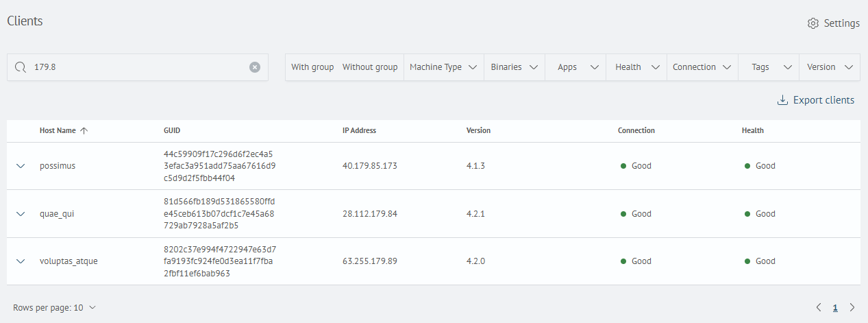Click Connection Good status for voluptas_atque
This screenshot has width=868, height=323.
pyautogui.click(x=636, y=261)
